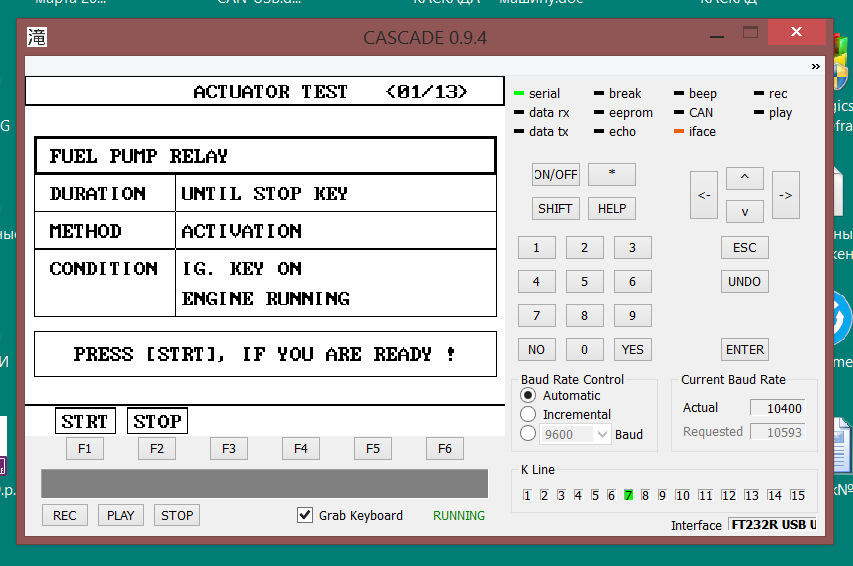Click the gray playback progress bar
This screenshot has width=853, height=566.
(x=264, y=483)
